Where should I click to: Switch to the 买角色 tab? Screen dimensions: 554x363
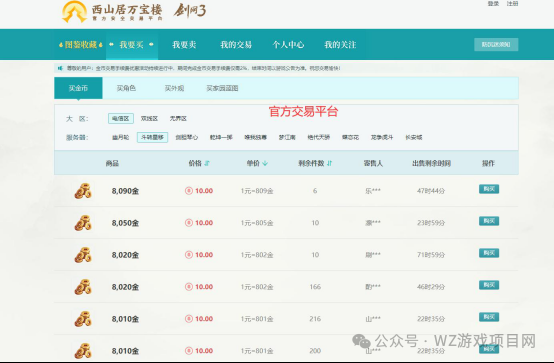(x=126, y=88)
